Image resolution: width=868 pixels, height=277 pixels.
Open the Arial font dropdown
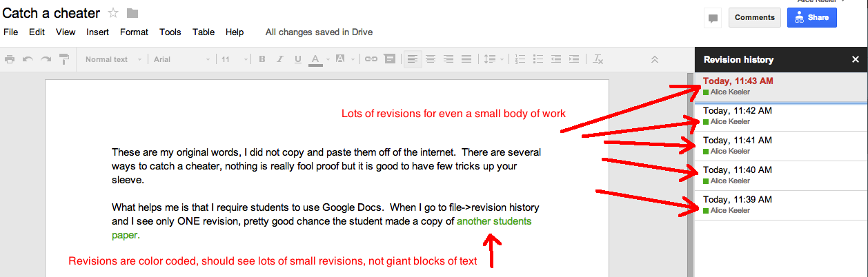coord(181,59)
